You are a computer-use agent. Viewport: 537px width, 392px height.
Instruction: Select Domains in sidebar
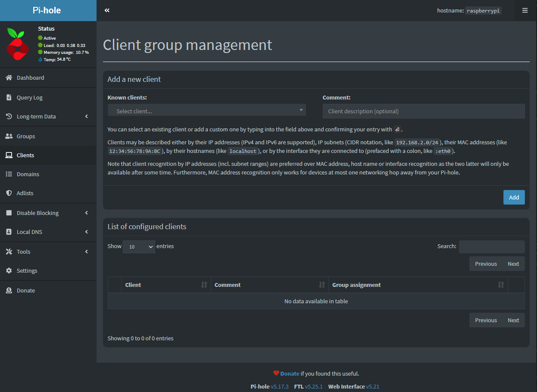(48, 174)
